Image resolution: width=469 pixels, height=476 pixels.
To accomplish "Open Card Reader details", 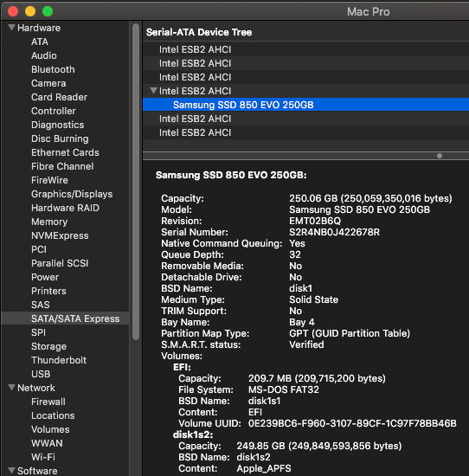I will point(59,97).
